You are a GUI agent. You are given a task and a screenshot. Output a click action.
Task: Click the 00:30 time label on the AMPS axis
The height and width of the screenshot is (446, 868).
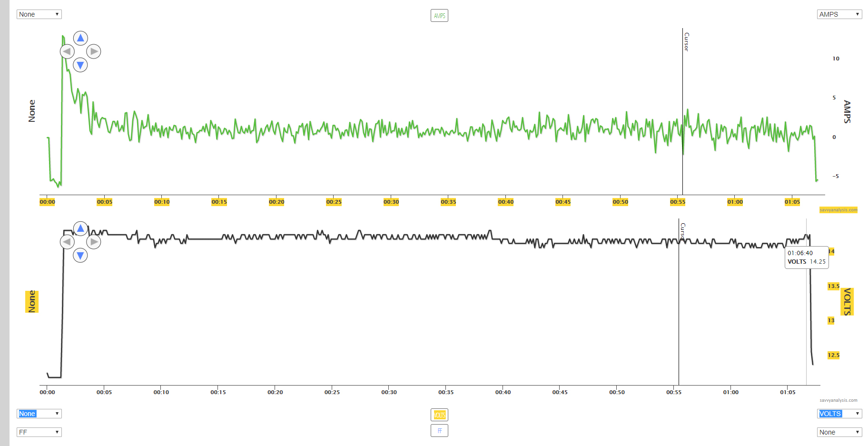pyautogui.click(x=391, y=202)
